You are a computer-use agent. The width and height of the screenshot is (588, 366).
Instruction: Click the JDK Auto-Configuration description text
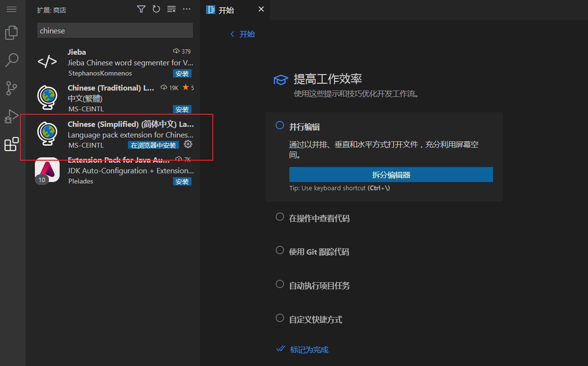coord(130,171)
